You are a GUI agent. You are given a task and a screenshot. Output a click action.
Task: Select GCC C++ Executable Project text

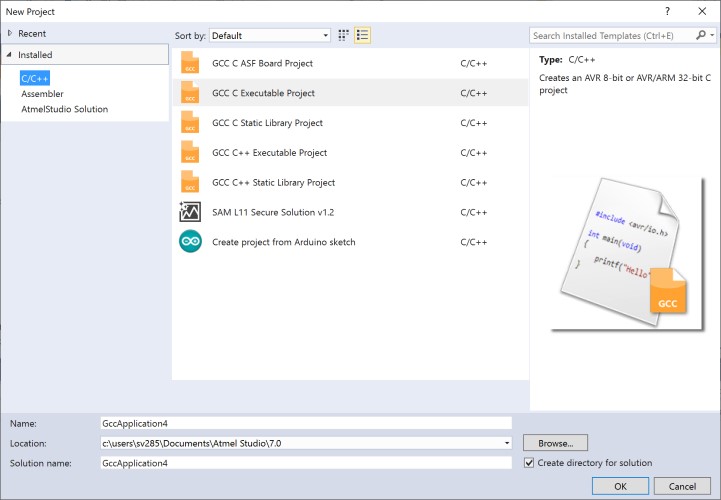269,153
